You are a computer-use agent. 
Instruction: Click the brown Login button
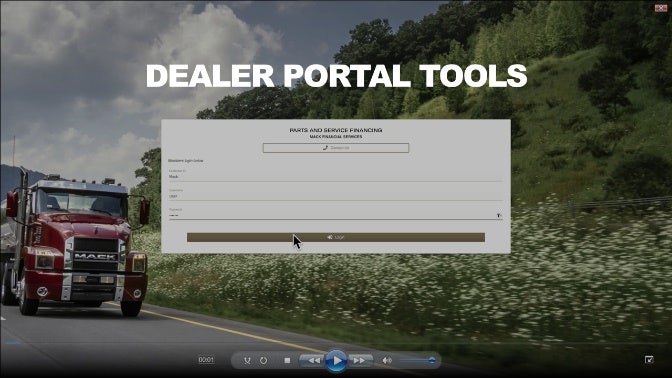tap(336, 237)
